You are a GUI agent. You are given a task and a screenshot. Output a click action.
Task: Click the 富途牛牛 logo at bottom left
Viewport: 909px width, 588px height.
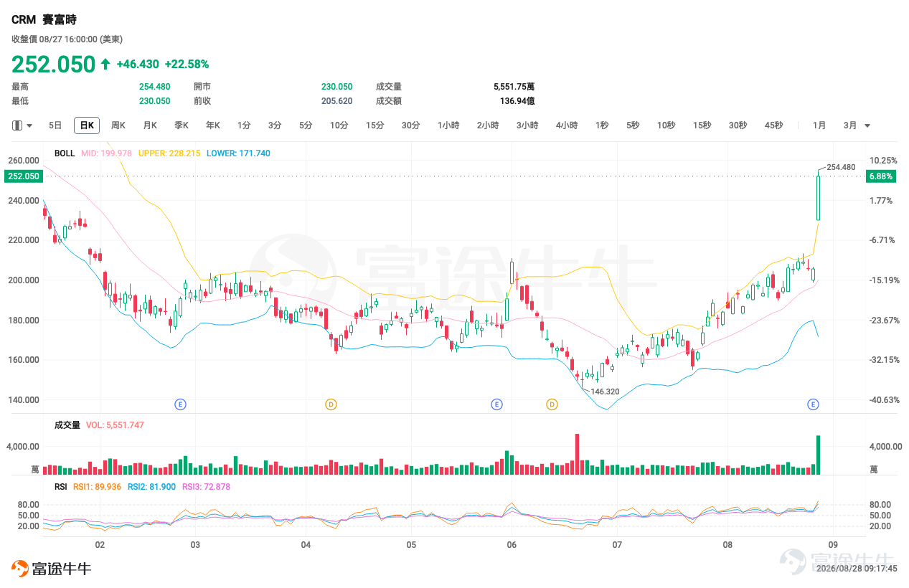pyautogui.click(x=51, y=569)
